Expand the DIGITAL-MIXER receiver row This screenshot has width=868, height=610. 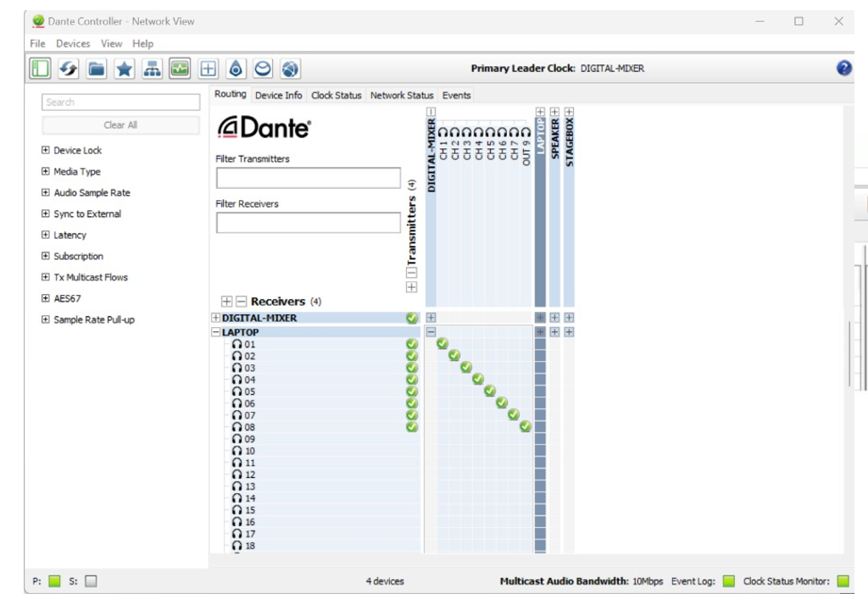pyautogui.click(x=216, y=318)
